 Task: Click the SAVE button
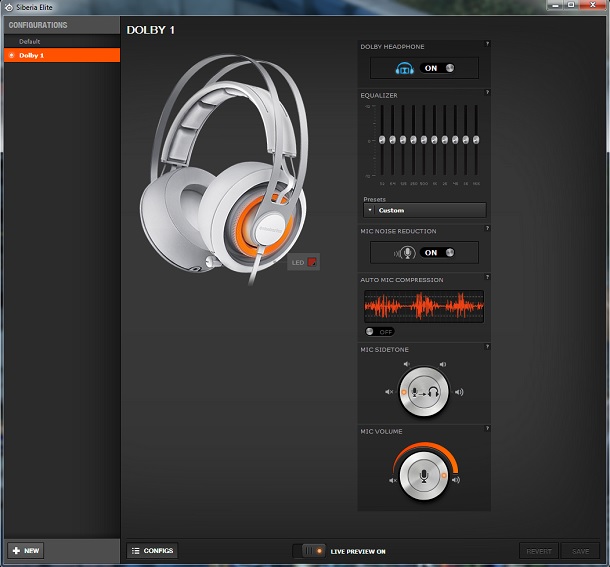580,551
